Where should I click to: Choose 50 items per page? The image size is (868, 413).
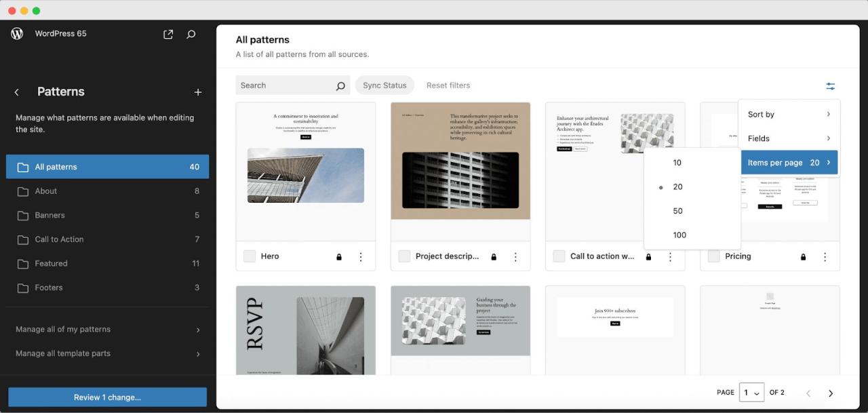tap(677, 211)
